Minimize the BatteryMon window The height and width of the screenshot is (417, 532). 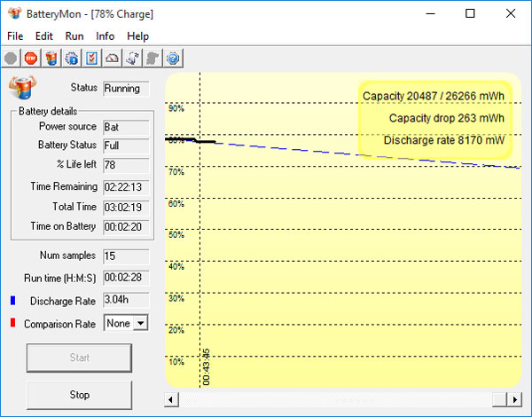click(430, 13)
